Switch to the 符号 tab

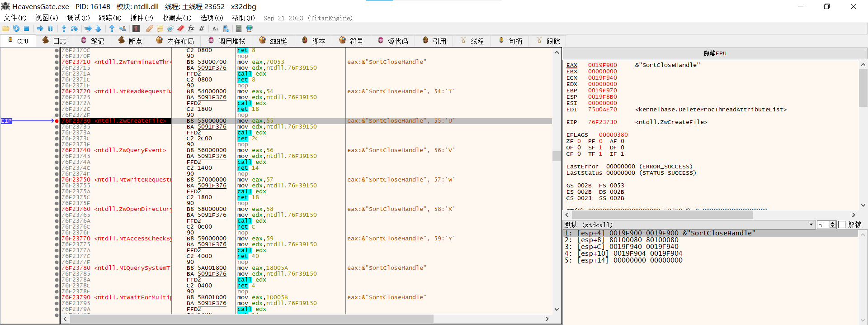click(x=351, y=41)
